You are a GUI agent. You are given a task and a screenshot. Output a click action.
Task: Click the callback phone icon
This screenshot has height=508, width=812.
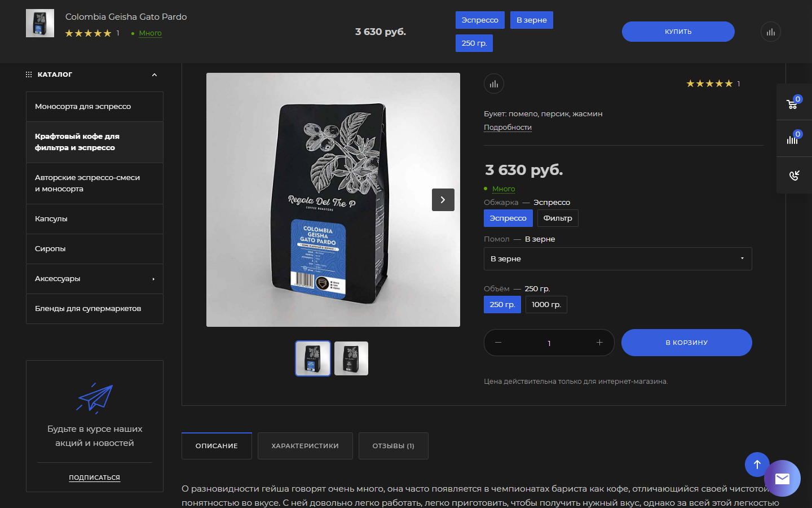[x=794, y=176]
